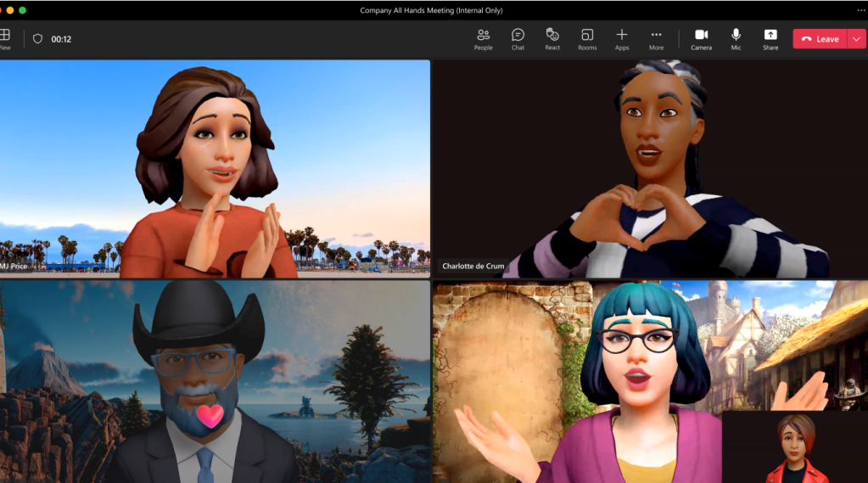Click the Apps plus icon
Screen dimensions: 868x483
coord(622,38)
